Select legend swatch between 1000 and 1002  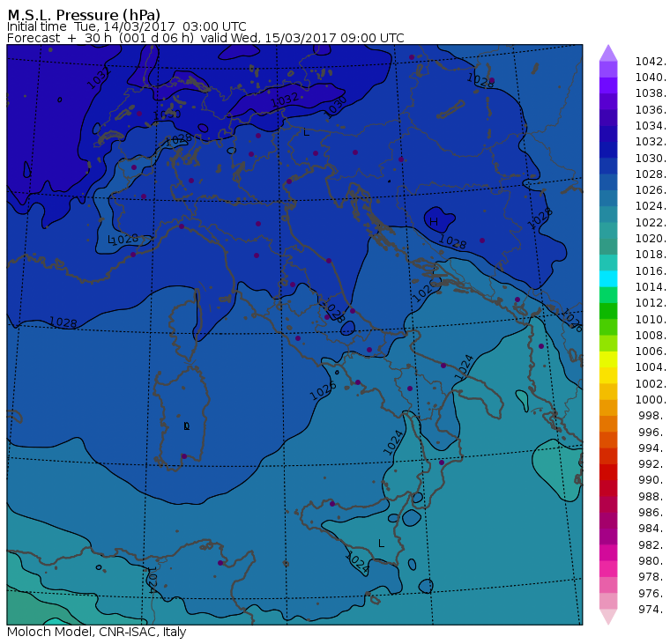[608, 392]
